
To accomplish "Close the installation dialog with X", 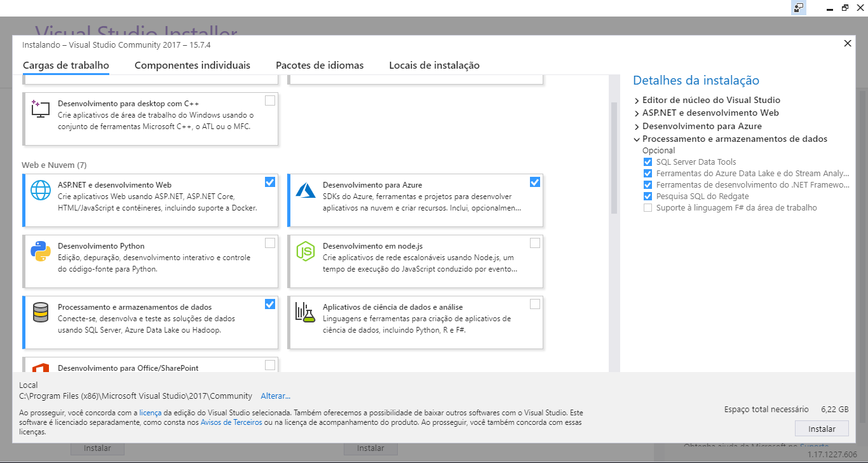I will [848, 43].
